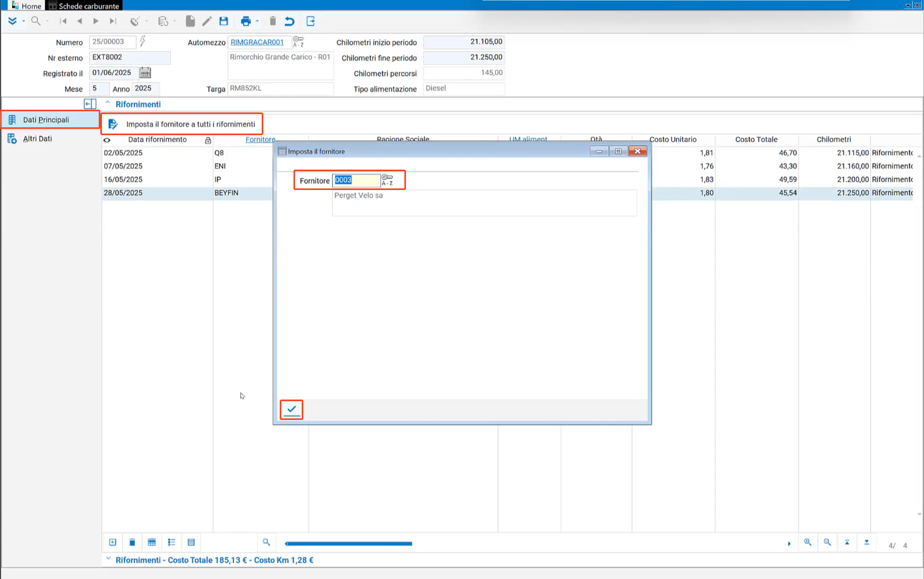Screen dimensions: 924x579
Task: Click the Anno field showing 2025
Action: (146, 89)
